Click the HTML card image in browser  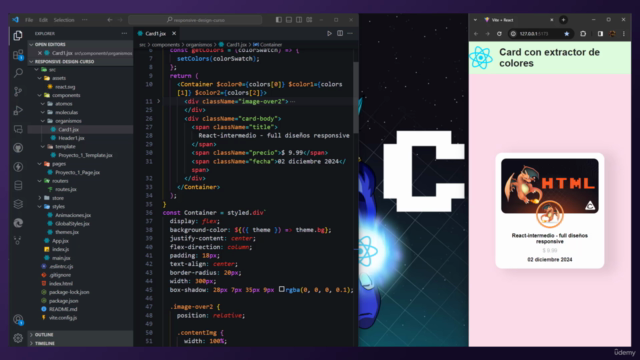pos(550,186)
